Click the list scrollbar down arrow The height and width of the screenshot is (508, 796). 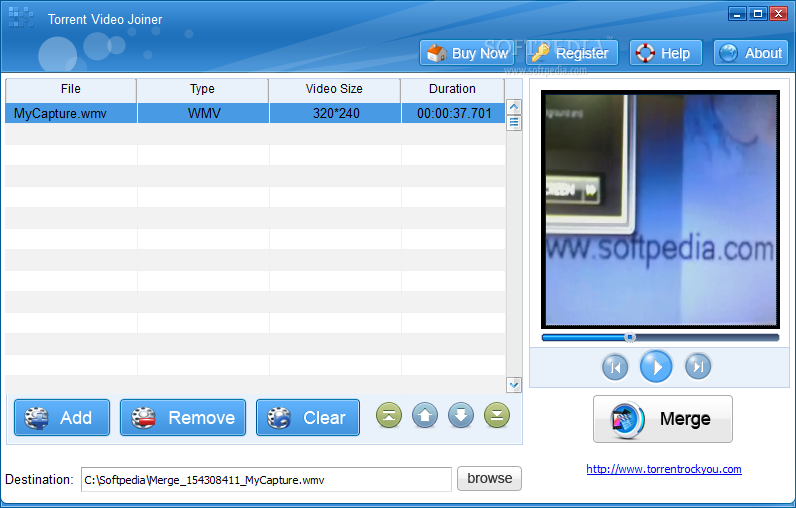514,385
